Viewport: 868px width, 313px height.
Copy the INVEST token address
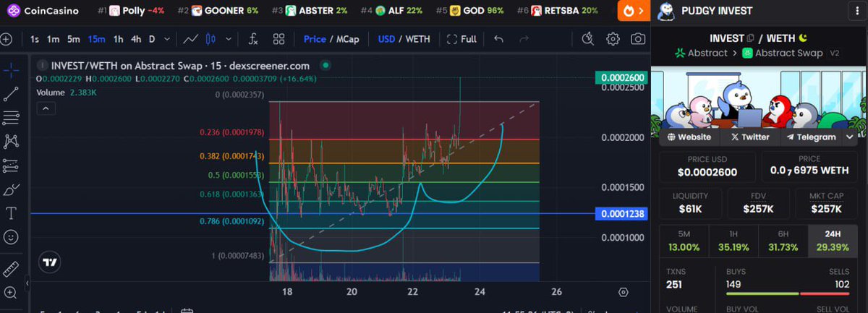pyautogui.click(x=751, y=38)
